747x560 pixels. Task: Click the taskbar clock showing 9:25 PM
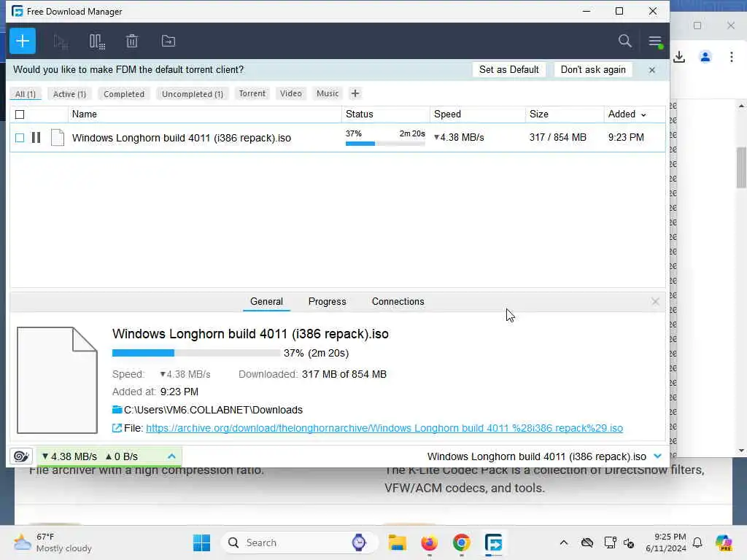pyautogui.click(x=665, y=542)
